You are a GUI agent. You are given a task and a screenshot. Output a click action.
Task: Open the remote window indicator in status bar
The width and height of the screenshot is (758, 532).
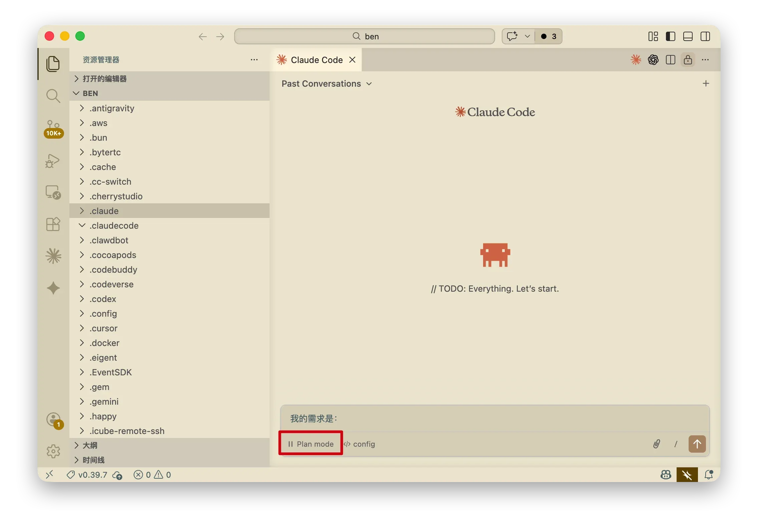(x=49, y=474)
